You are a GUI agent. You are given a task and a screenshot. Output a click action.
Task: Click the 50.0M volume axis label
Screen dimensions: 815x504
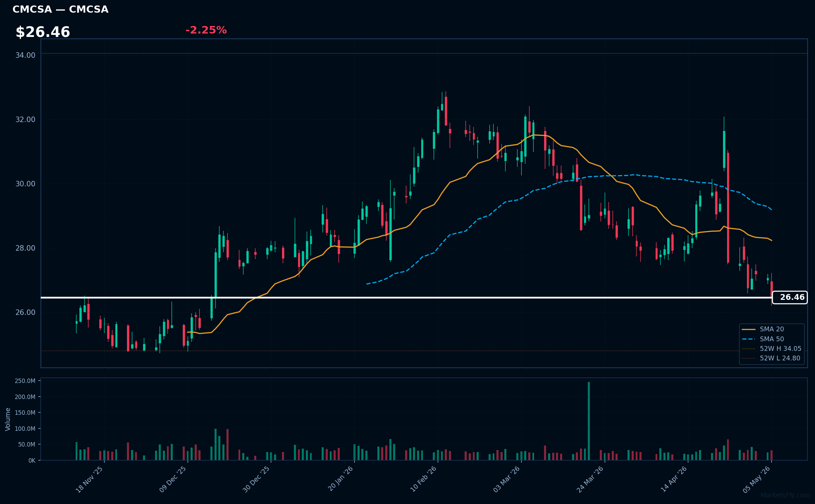(x=27, y=445)
